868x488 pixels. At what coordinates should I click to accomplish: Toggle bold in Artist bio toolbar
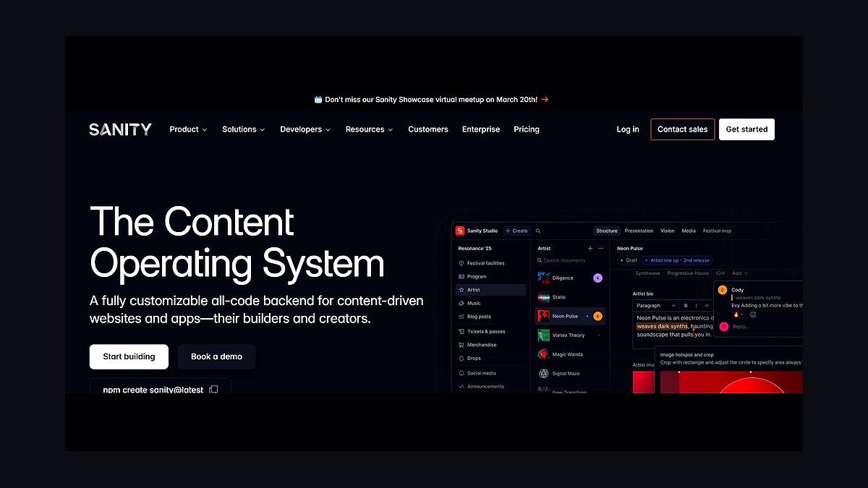click(686, 306)
